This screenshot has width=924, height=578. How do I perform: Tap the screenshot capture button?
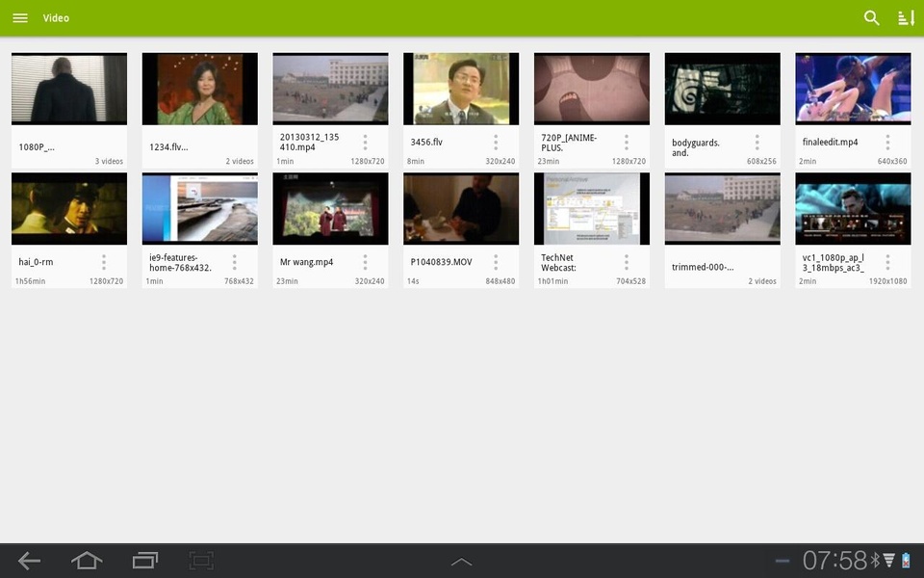click(x=201, y=561)
